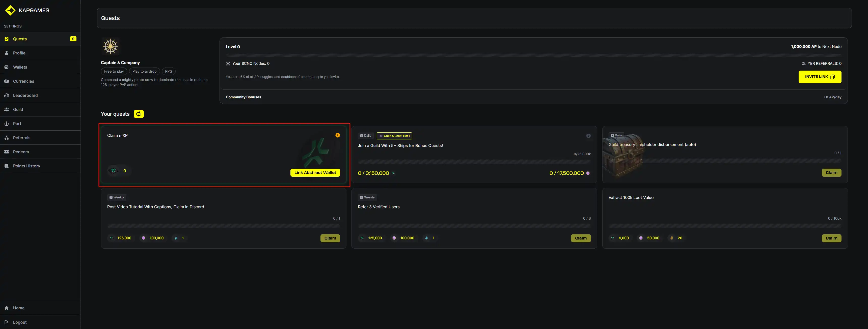Image resolution: width=868 pixels, height=329 pixels.
Task: Click the Captain & Company ship wheel thumbnail
Action: click(111, 46)
